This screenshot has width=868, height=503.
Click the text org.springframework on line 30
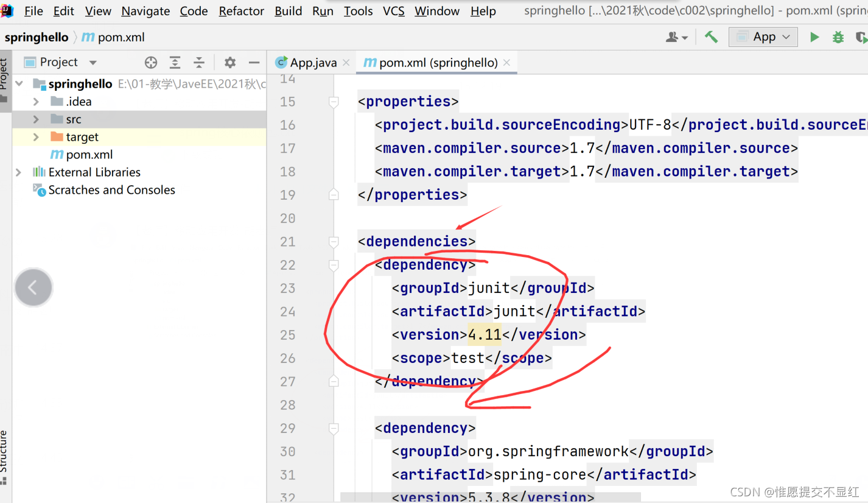point(548,452)
